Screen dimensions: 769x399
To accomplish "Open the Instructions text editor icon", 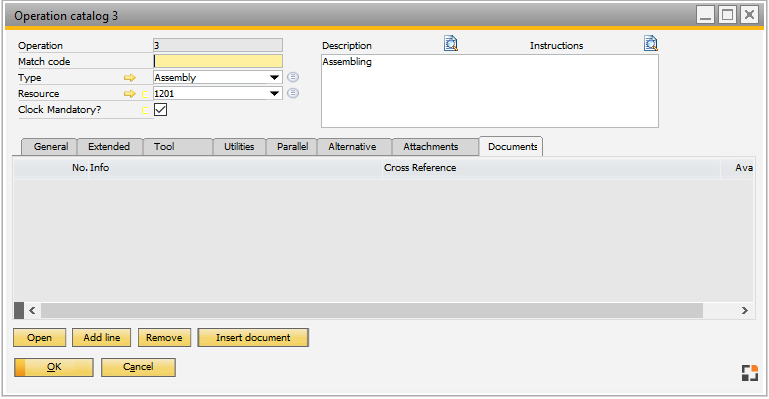I will click(651, 44).
